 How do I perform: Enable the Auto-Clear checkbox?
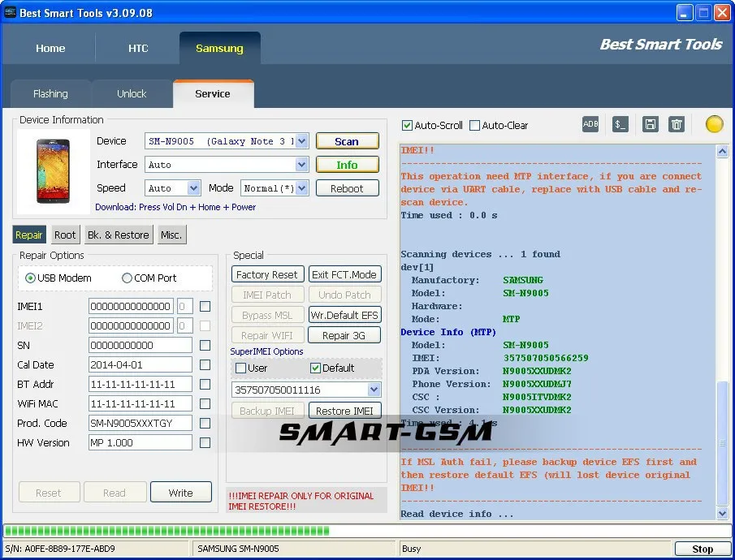474,126
